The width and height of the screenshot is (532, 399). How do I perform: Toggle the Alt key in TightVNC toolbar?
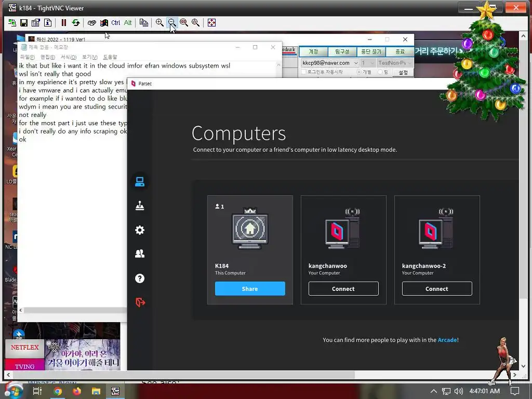pyautogui.click(x=128, y=23)
